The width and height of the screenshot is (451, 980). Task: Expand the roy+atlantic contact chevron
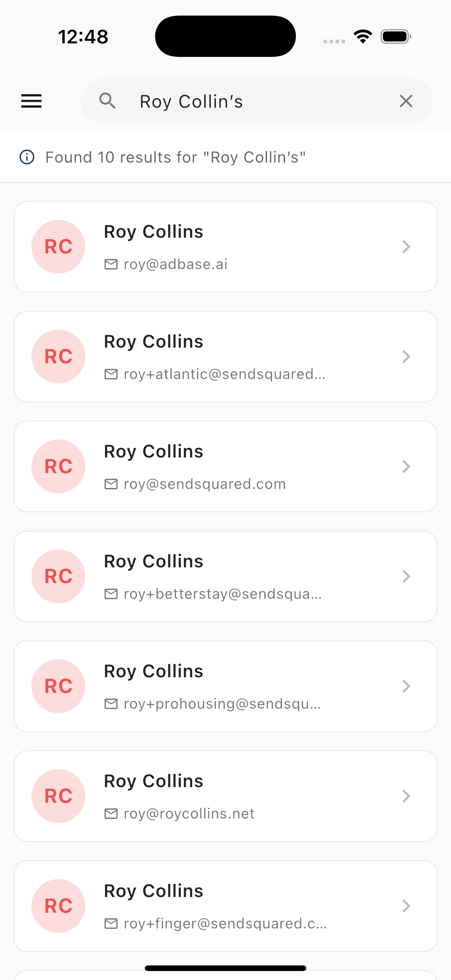tap(406, 357)
